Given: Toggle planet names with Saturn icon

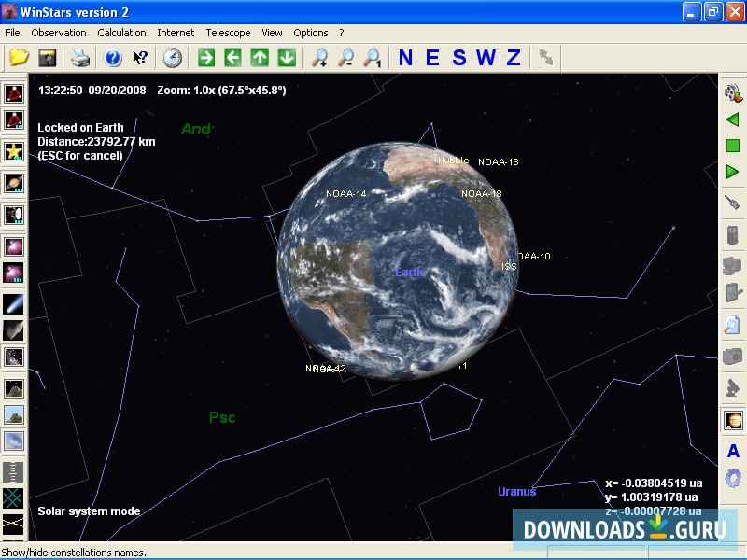Looking at the screenshot, I should 14,183.
